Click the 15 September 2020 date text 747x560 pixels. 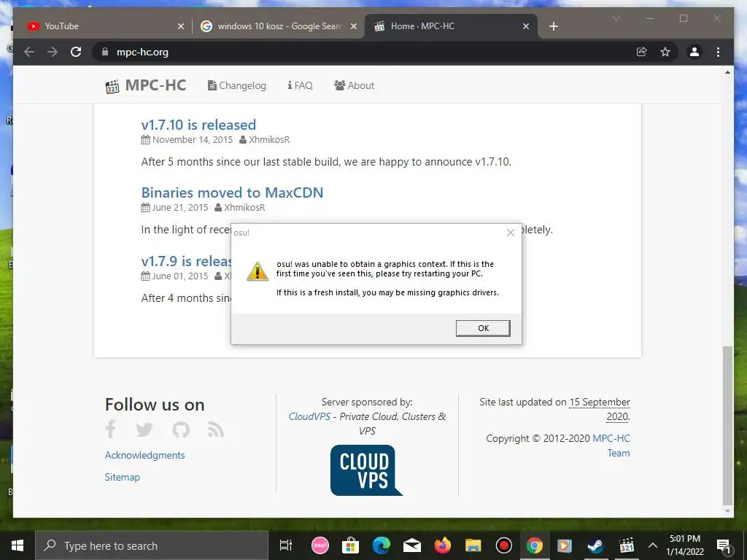(600, 409)
